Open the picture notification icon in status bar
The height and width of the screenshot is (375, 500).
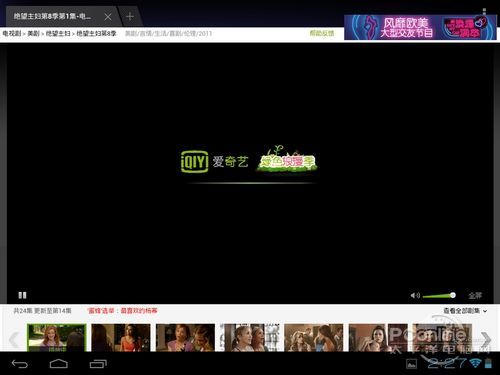tap(412, 364)
